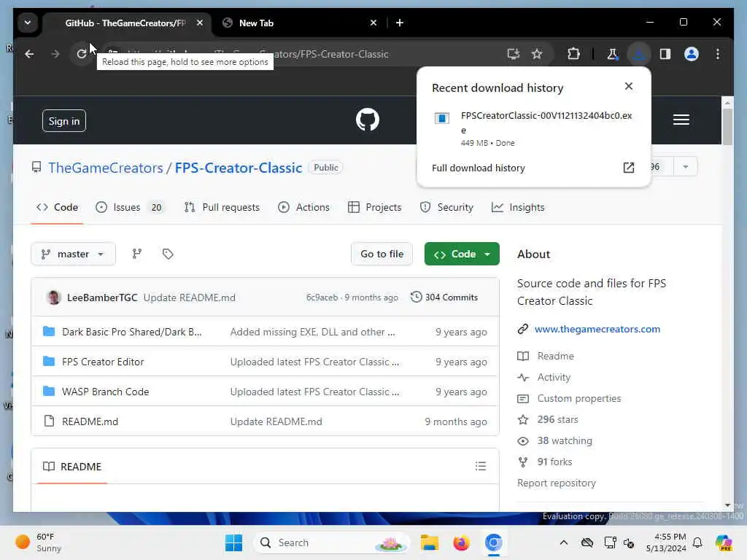This screenshot has height=560, width=747.
Task: Open the tab search chevron
Action: pyautogui.click(x=28, y=23)
